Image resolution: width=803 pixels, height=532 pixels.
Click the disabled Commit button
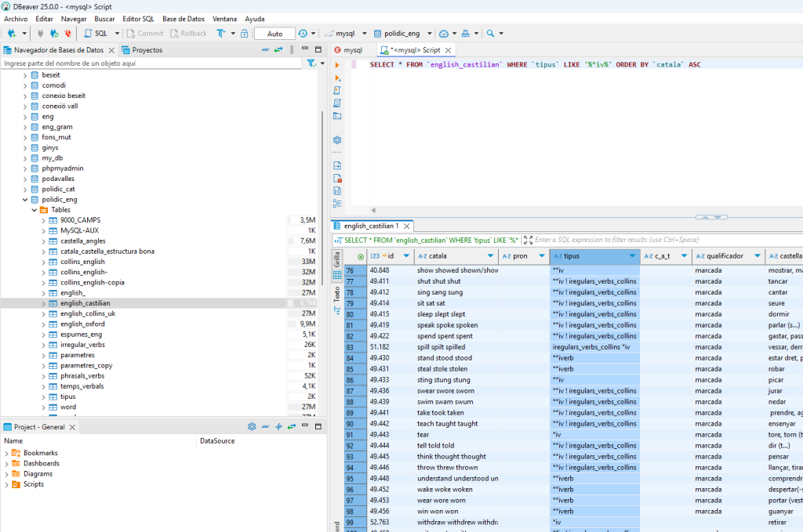146,34
